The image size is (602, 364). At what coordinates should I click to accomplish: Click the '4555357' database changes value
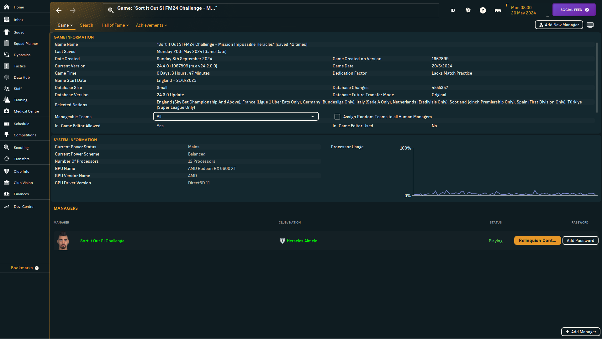click(x=440, y=87)
